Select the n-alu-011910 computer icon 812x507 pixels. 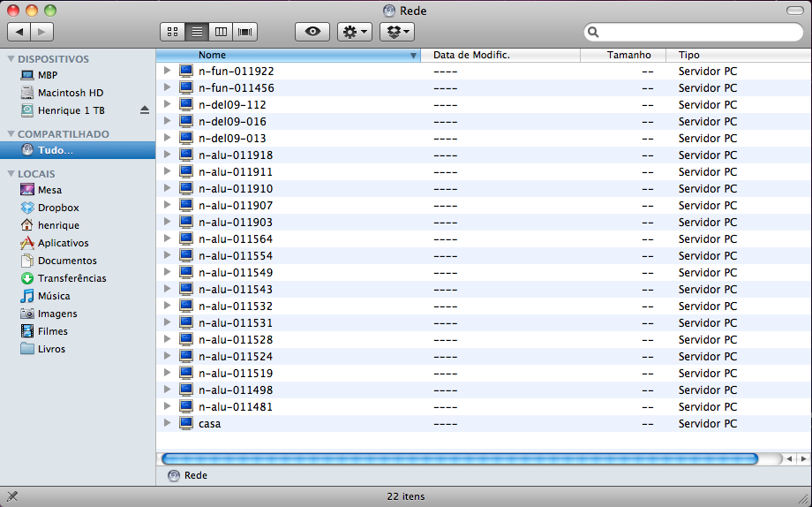[186, 188]
